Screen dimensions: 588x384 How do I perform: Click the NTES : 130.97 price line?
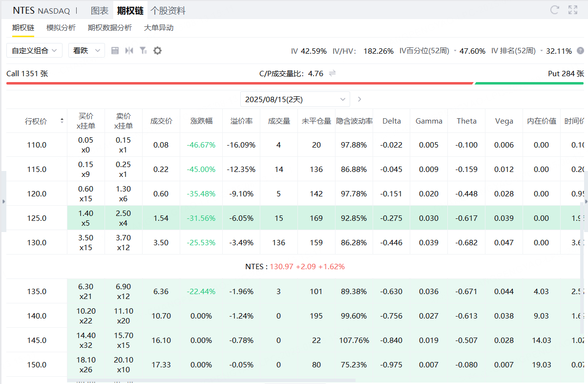pyautogui.click(x=295, y=267)
